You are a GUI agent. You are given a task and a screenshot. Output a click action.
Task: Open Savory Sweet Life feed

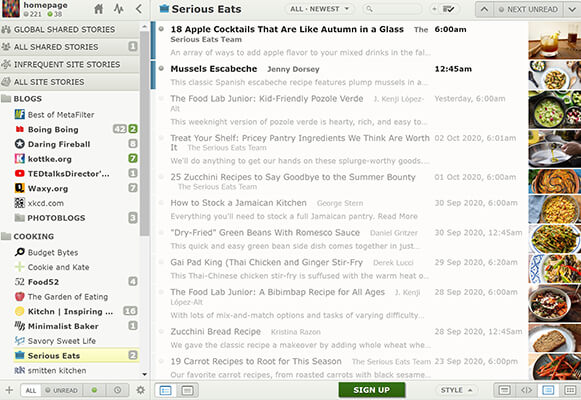coord(76,341)
